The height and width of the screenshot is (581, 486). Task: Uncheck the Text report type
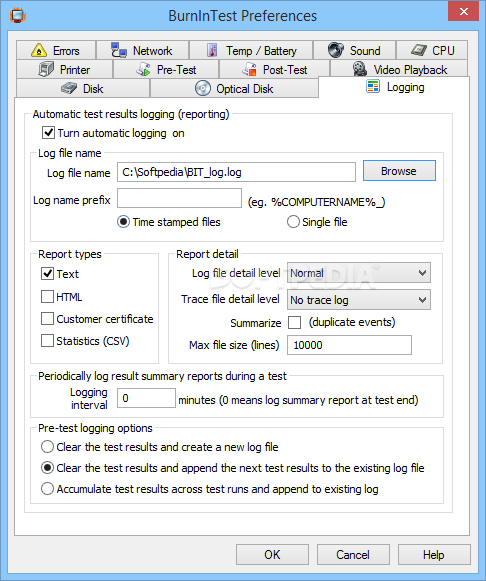[47, 274]
